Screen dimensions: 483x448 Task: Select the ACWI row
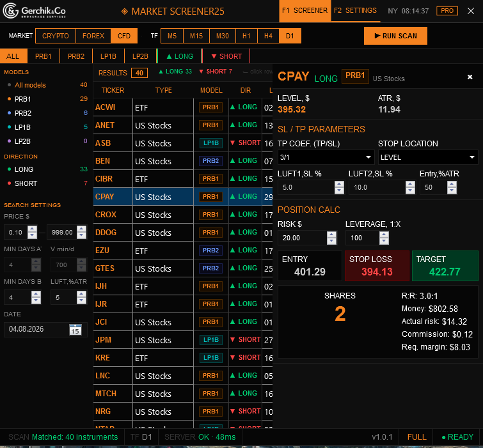pyautogui.click(x=183, y=107)
